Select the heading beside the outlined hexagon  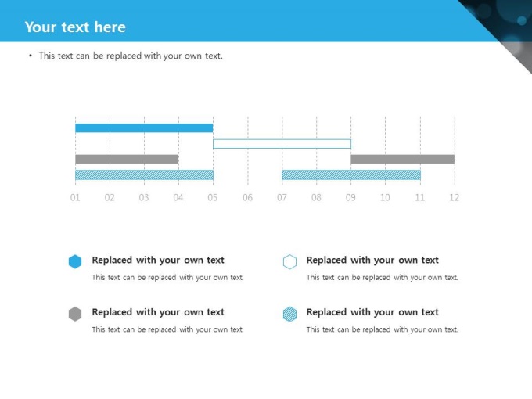click(372, 261)
